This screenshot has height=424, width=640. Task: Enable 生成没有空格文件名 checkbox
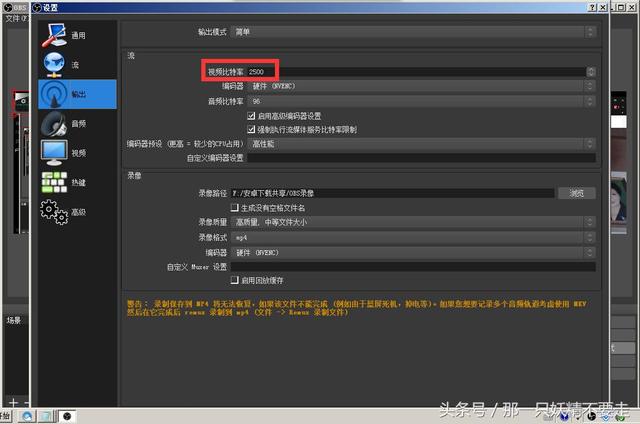pos(235,208)
